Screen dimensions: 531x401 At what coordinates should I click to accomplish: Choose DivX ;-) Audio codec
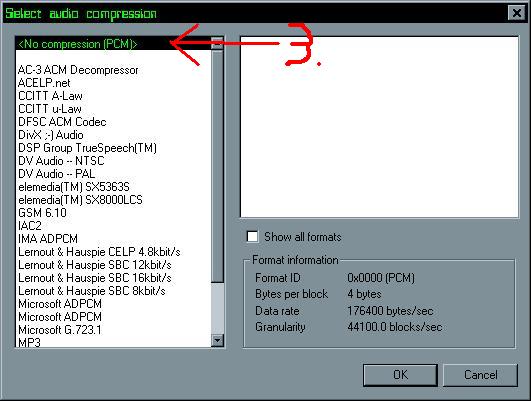[51, 135]
